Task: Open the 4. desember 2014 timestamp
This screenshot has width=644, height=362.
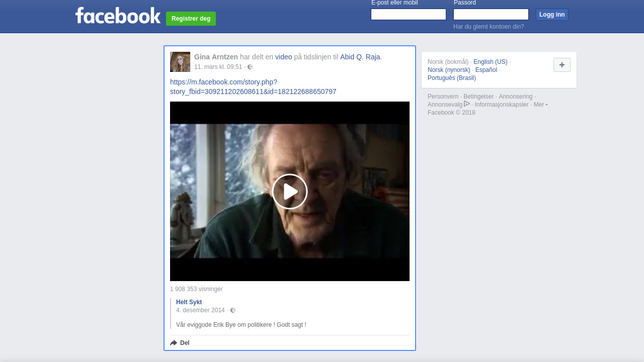Action: point(200,310)
